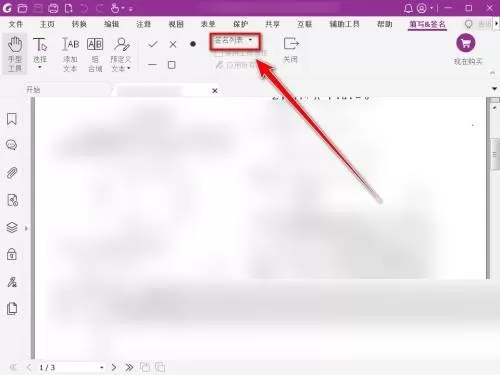This screenshot has width=500, height=375.
Task: Click the lightbulb Tell Me icon
Action: (469, 24)
